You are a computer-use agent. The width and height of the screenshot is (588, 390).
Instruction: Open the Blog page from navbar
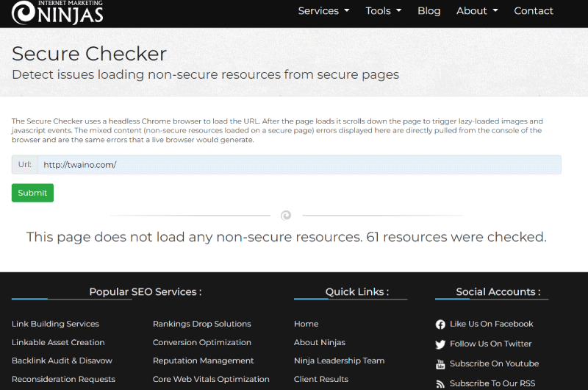tap(429, 11)
